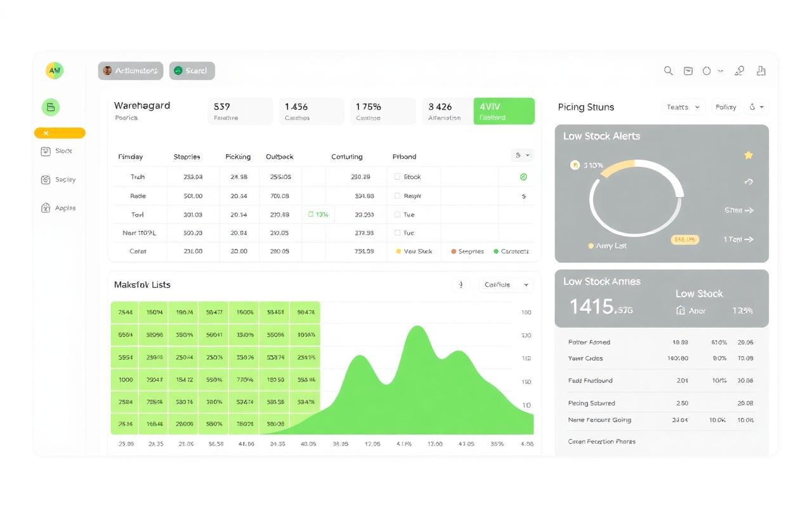Click the Picking column header
The image size is (812, 508).
(x=238, y=157)
